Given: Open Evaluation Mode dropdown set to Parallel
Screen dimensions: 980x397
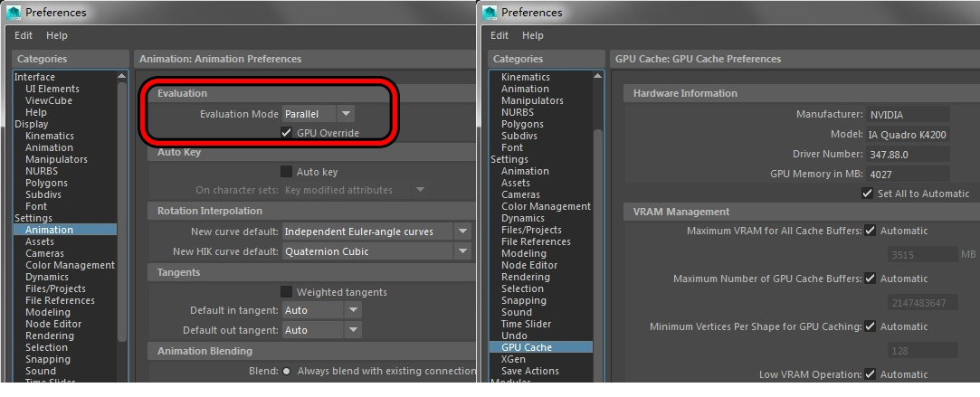Looking at the screenshot, I should click(319, 114).
